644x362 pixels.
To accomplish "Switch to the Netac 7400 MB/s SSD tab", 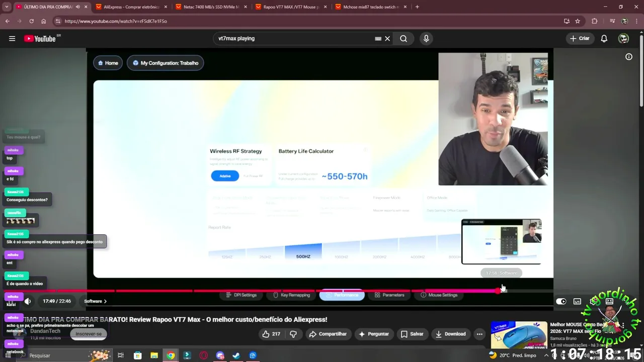I will point(210,7).
